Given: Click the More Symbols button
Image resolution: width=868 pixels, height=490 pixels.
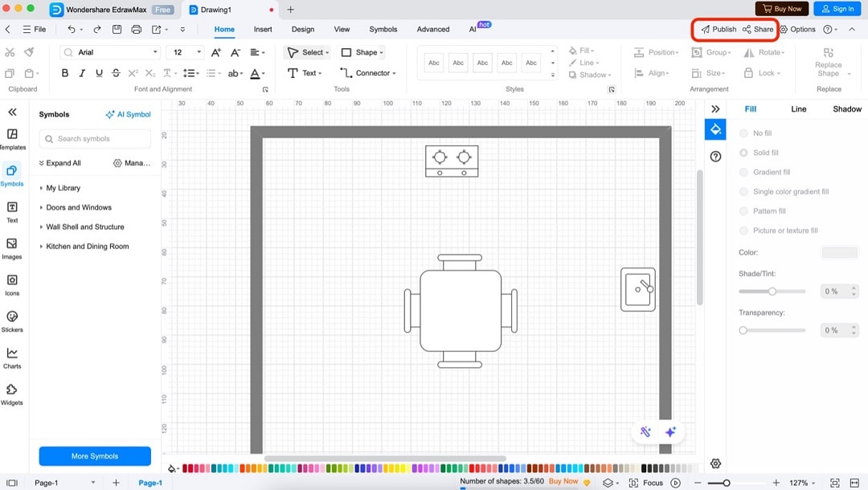Looking at the screenshot, I should click(95, 456).
